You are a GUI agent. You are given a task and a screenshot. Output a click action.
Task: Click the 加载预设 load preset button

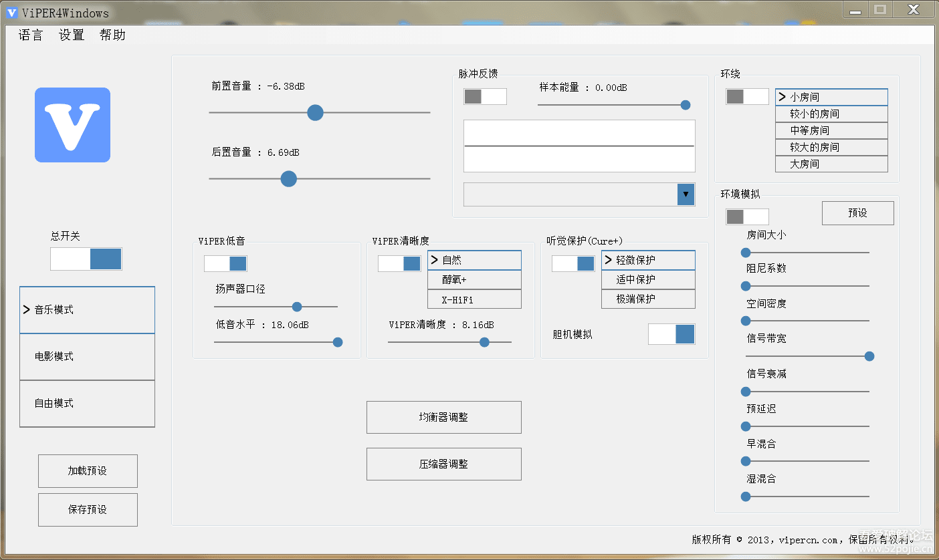(x=88, y=471)
